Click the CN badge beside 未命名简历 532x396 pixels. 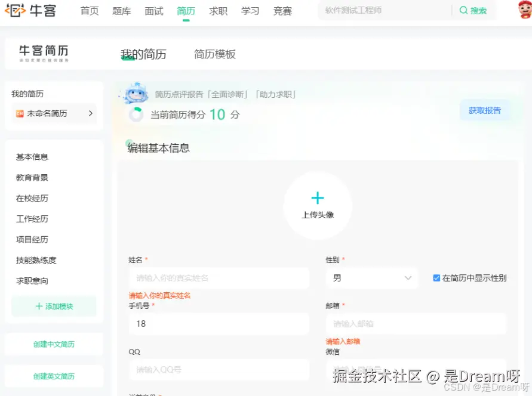pos(18,114)
